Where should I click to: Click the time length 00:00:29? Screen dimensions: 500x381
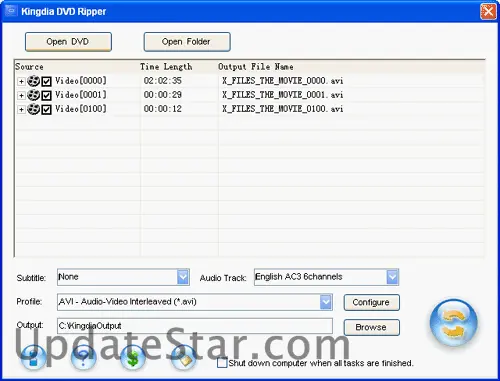163,95
